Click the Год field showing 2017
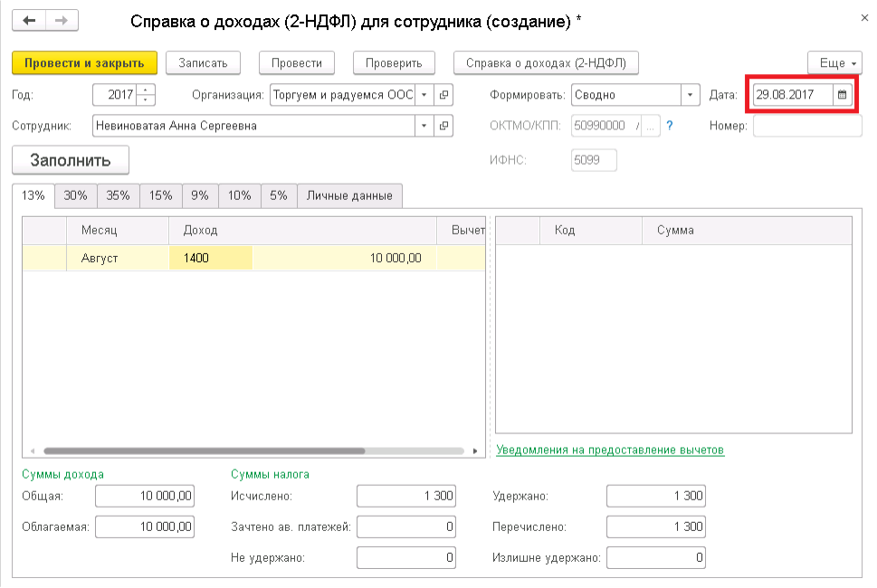 (115, 94)
